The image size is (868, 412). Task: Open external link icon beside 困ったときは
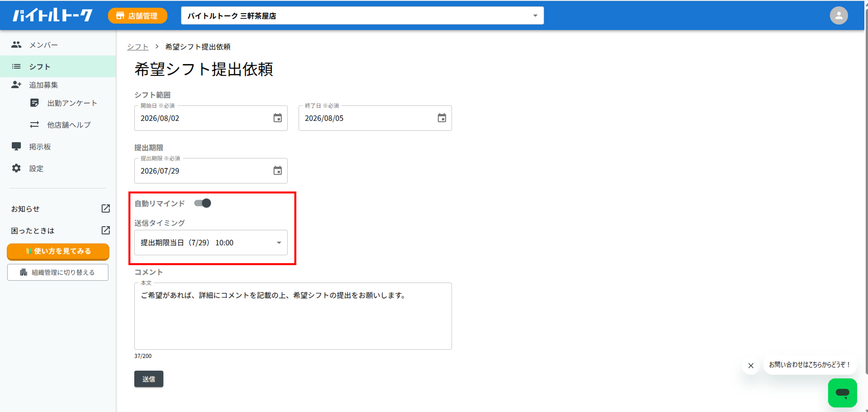(106, 230)
